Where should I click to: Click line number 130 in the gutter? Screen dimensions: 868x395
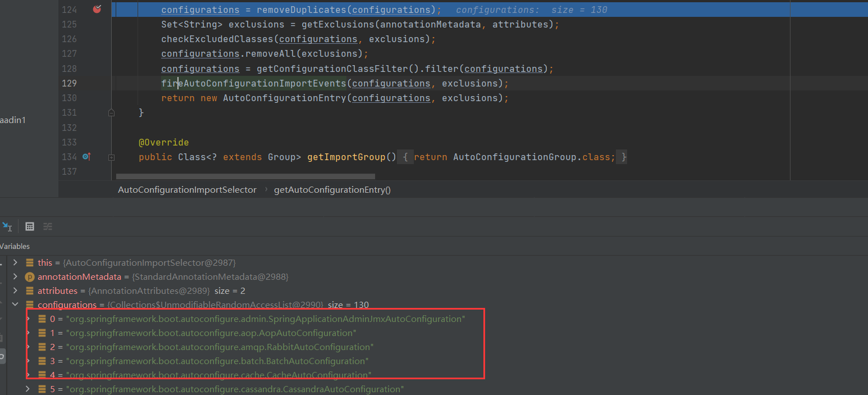tap(69, 98)
